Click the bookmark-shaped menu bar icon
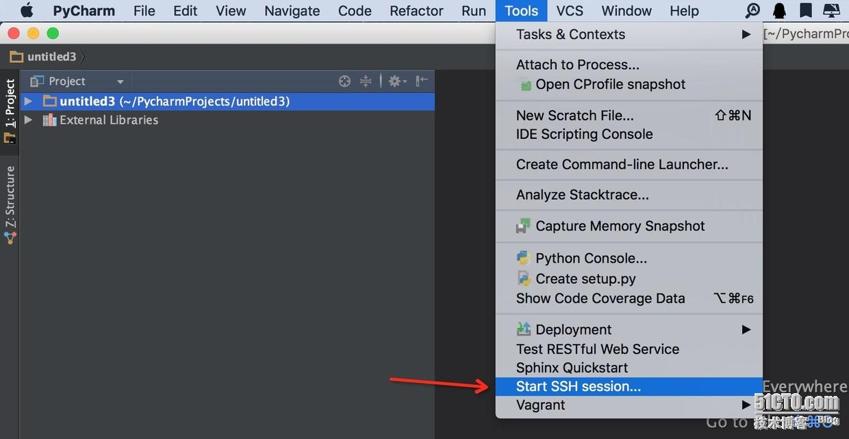 806,10
